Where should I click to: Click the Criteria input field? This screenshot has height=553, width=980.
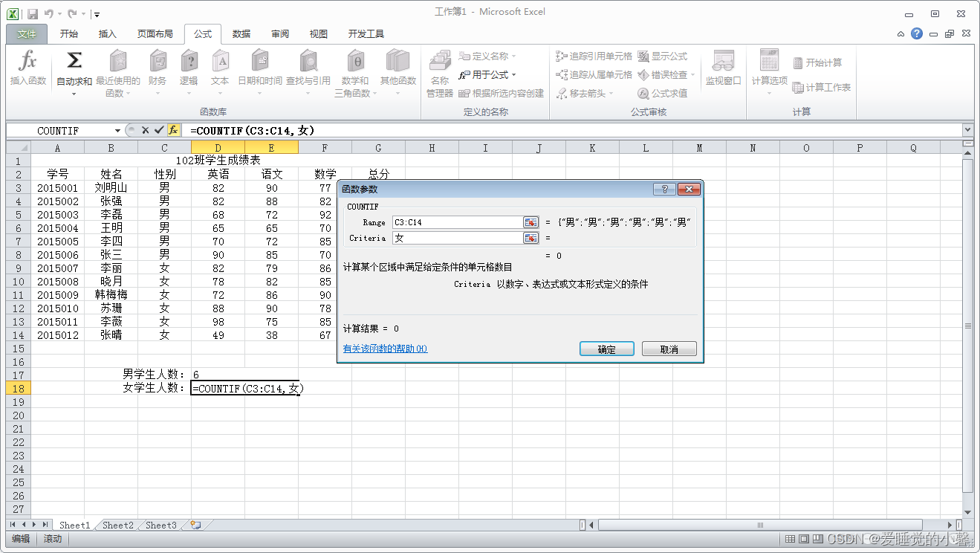tap(458, 238)
